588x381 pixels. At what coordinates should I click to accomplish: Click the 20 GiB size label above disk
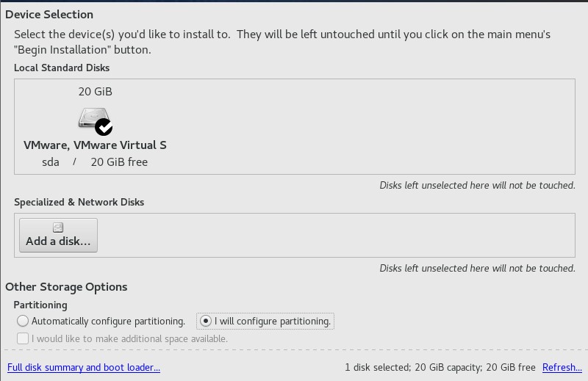95,92
